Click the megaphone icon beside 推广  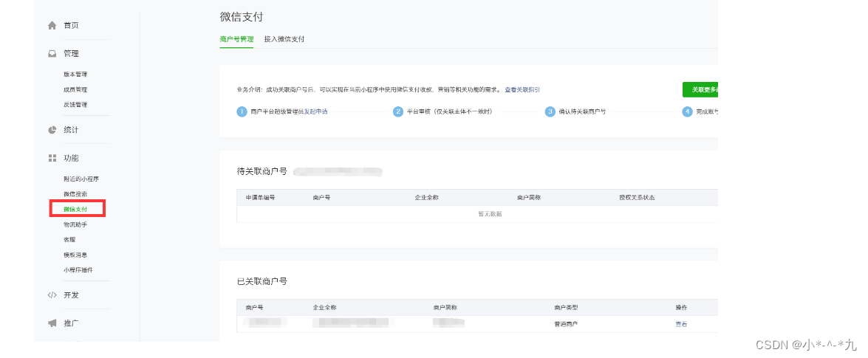[52, 323]
